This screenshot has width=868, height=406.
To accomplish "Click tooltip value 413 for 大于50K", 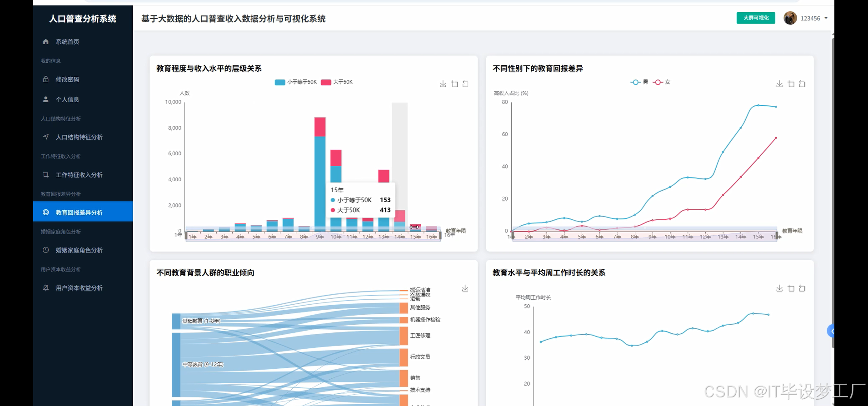I will 385,210.
